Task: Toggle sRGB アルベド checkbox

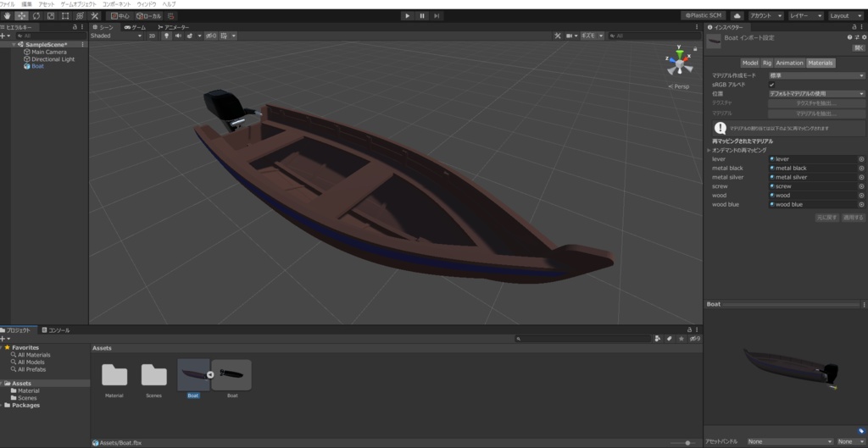Action: click(771, 85)
